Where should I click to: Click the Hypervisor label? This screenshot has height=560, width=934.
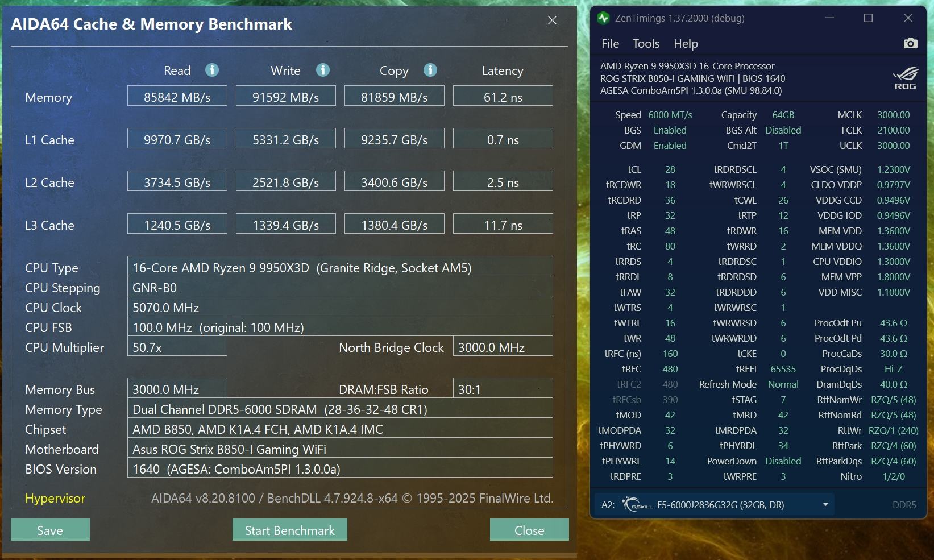pos(55,498)
